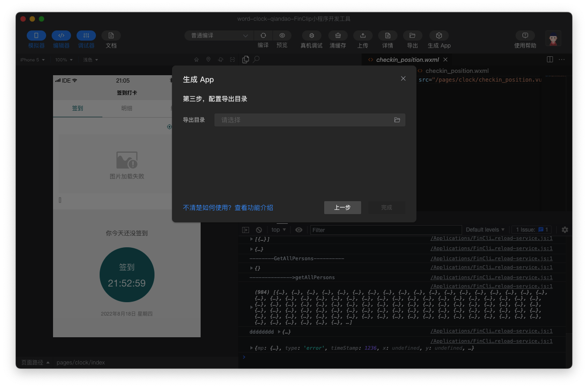The image size is (588, 388).
Task: Open 使用帮助 help icon
Action: point(525,36)
